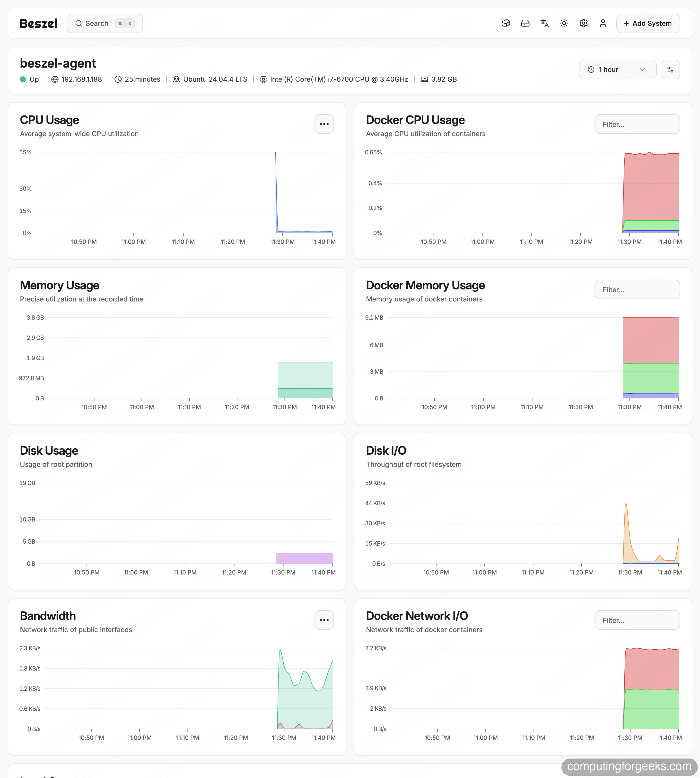Click 'Average system-wide CPU utilization' subtitle
This screenshot has height=778, width=700.
click(x=79, y=134)
